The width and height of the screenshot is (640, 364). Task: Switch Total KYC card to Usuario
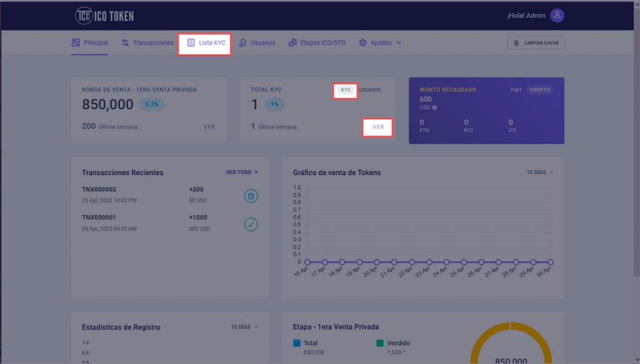click(x=370, y=90)
